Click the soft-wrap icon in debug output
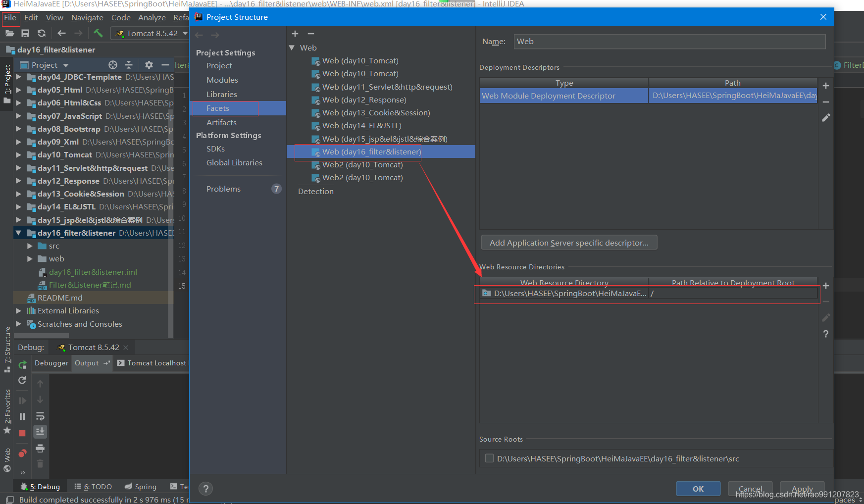The height and width of the screenshot is (504, 864). (40, 416)
